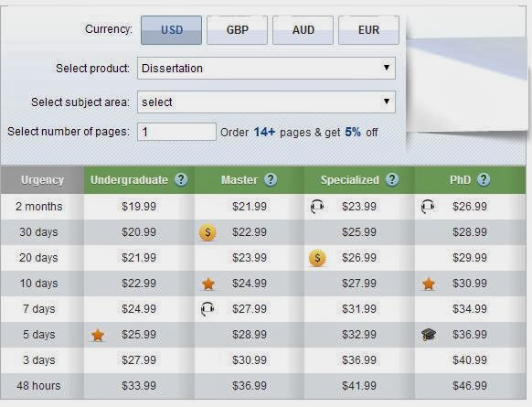Select the $25.99 Specialized 30 days price
This screenshot has height=407, width=532.
(359, 232)
